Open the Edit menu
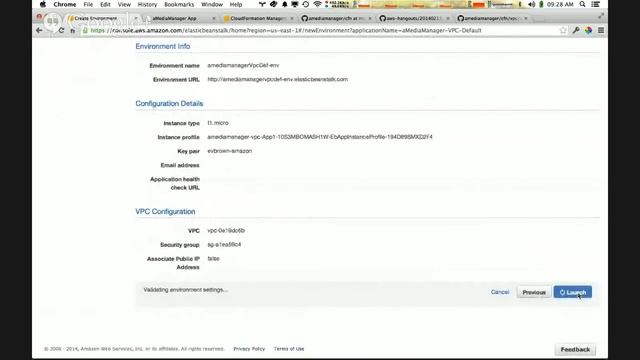Screen dimensions: 640x360 pyautogui.click(x=105, y=4)
